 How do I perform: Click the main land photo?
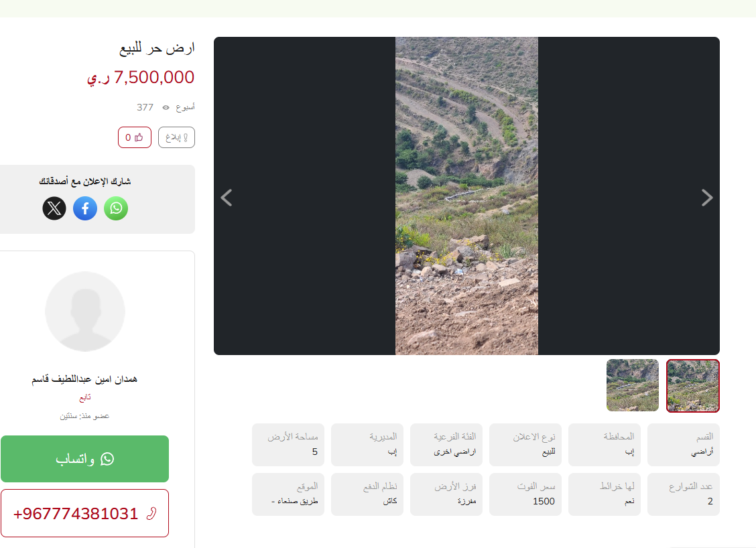pyautogui.click(x=466, y=196)
